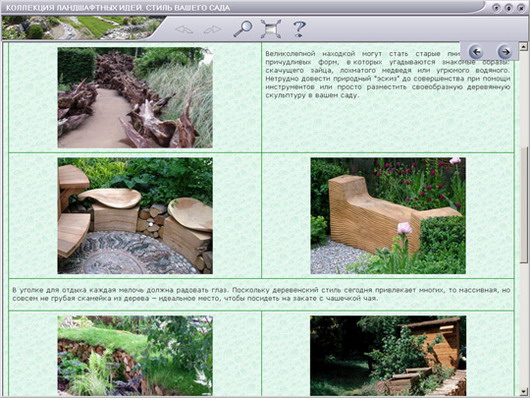Click the fullscreen expand icon in toolbar

(271, 29)
